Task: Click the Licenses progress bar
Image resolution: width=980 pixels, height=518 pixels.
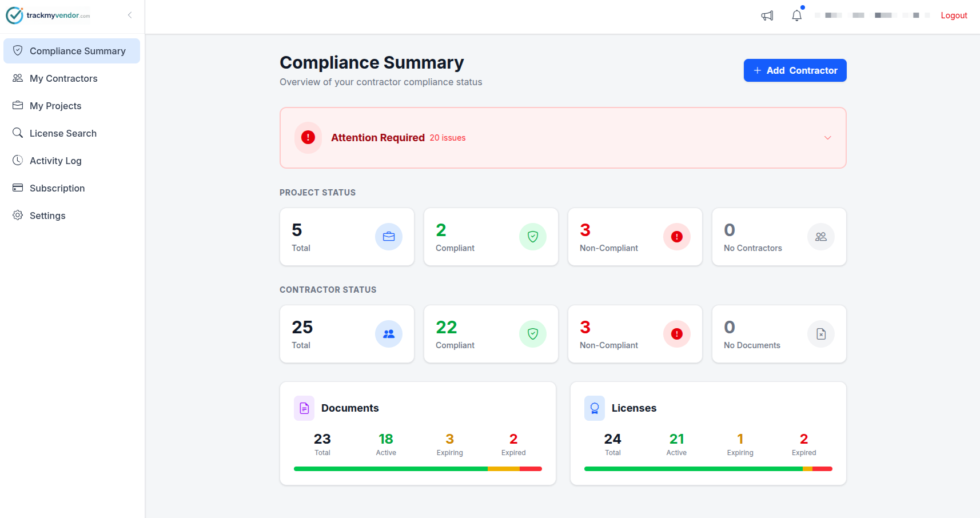Action: click(x=707, y=468)
